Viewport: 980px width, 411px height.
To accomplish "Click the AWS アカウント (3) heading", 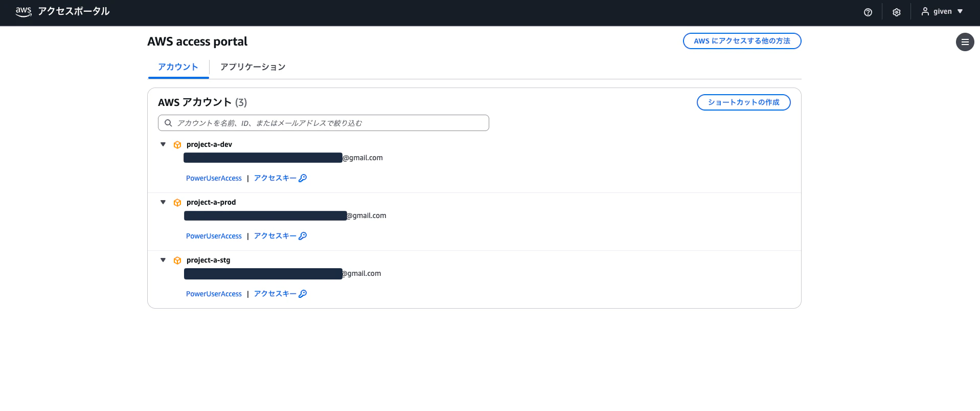I will [202, 102].
